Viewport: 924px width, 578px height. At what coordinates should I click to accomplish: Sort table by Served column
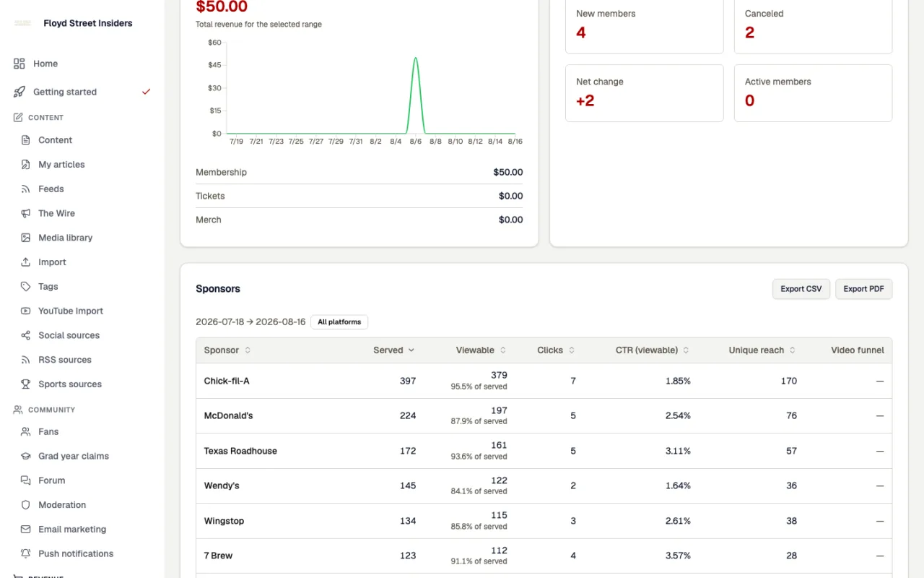point(394,350)
